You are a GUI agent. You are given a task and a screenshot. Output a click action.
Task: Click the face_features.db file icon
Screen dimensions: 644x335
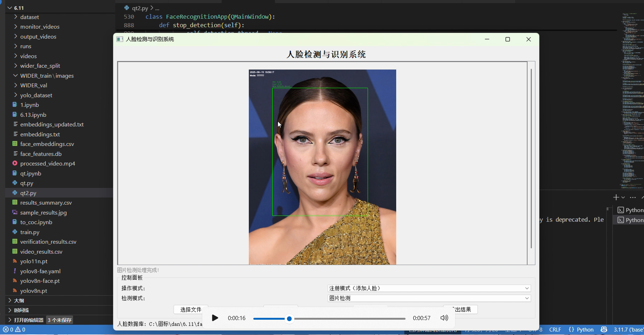pos(15,153)
